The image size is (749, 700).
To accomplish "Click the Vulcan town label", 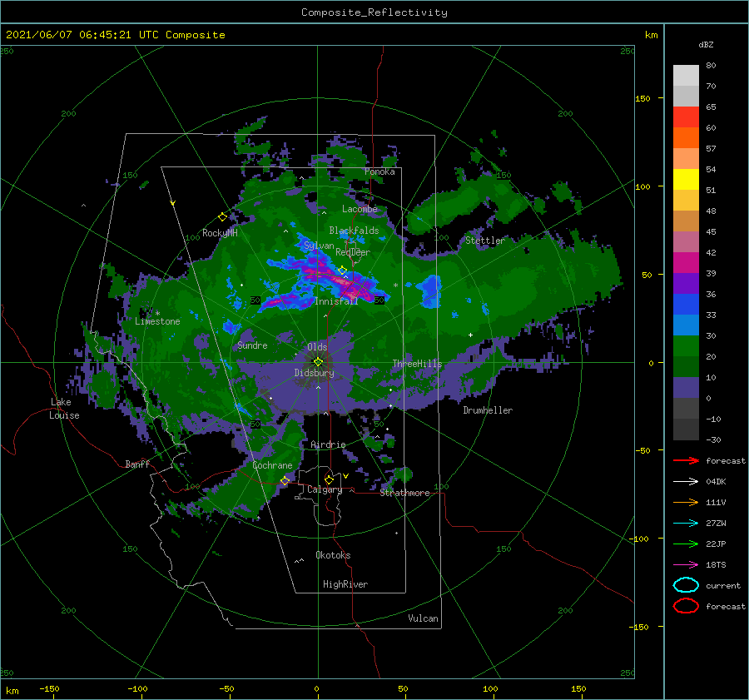I will click(423, 618).
